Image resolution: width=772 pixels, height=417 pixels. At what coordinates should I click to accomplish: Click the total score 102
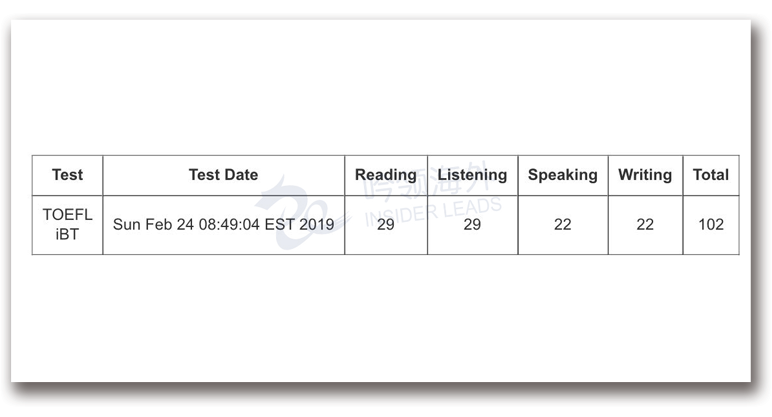[711, 225]
